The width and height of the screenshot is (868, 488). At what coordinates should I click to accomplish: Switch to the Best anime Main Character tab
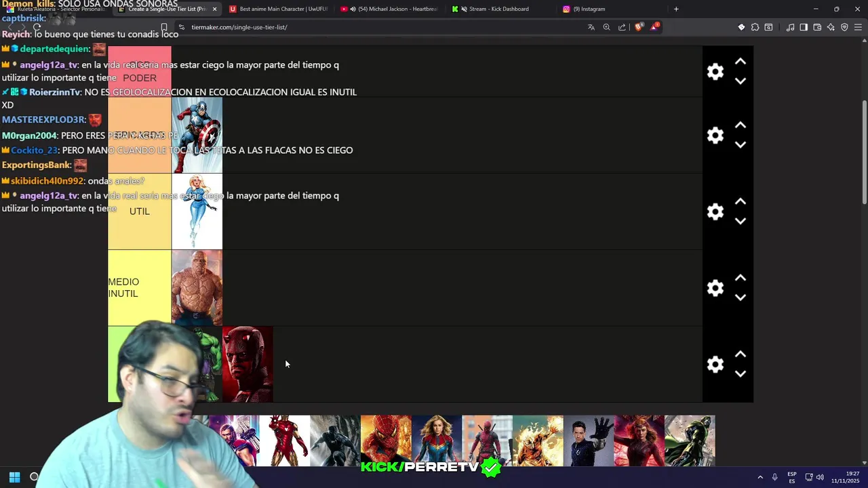coord(278,9)
